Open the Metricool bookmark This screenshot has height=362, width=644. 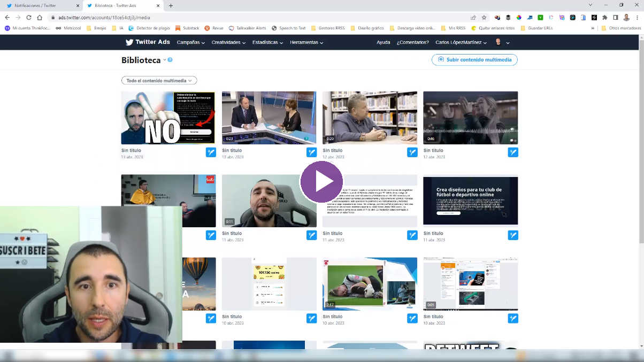pyautogui.click(x=67, y=28)
